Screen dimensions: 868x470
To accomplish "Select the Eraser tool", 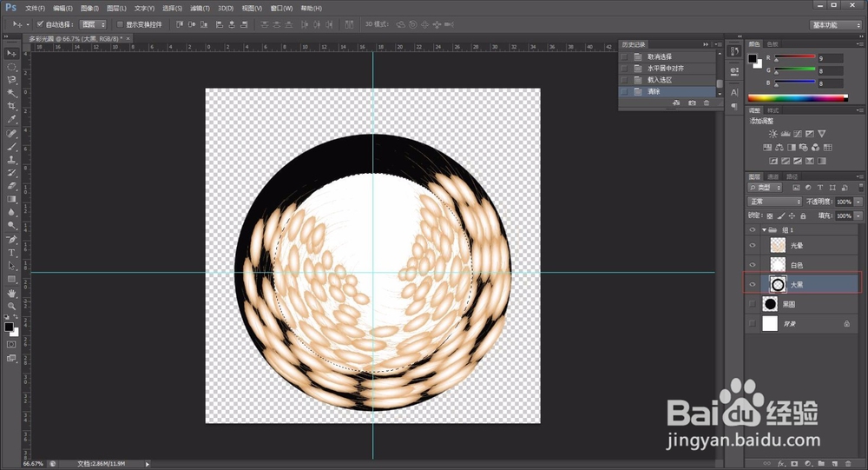I will click(x=11, y=186).
